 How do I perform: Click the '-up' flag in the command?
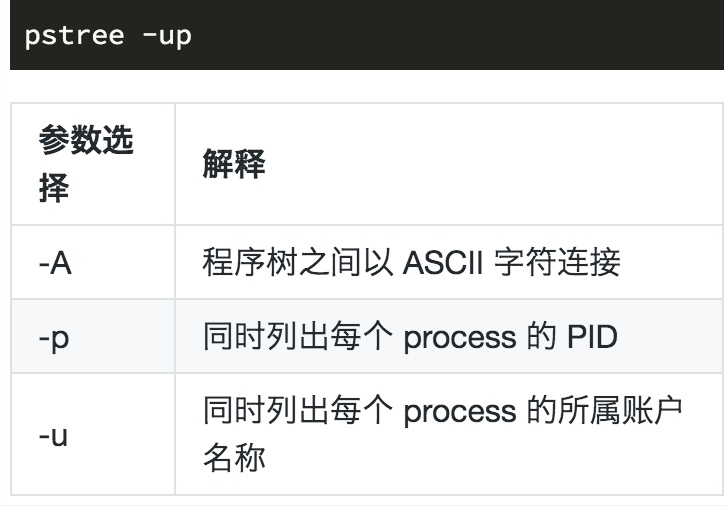pos(167,37)
